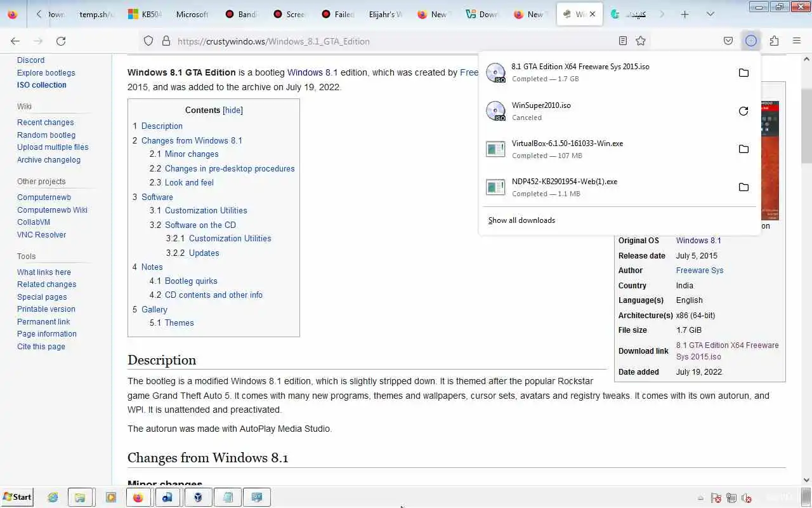Open Page information in Tools
812x508 pixels.
click(47, 334)
